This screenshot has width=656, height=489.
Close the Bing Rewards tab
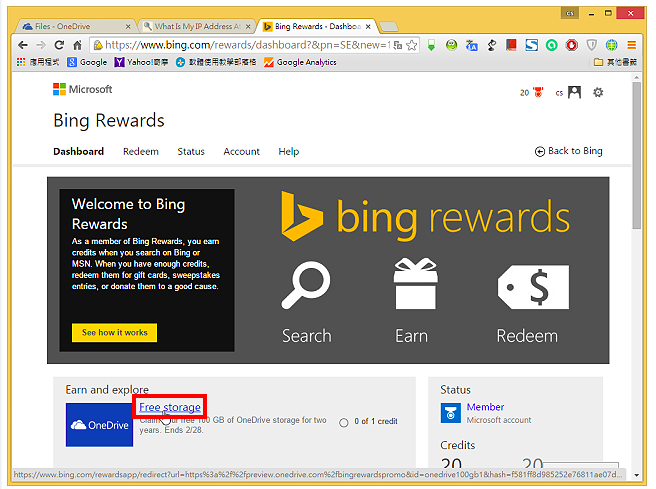click(368, 26)
